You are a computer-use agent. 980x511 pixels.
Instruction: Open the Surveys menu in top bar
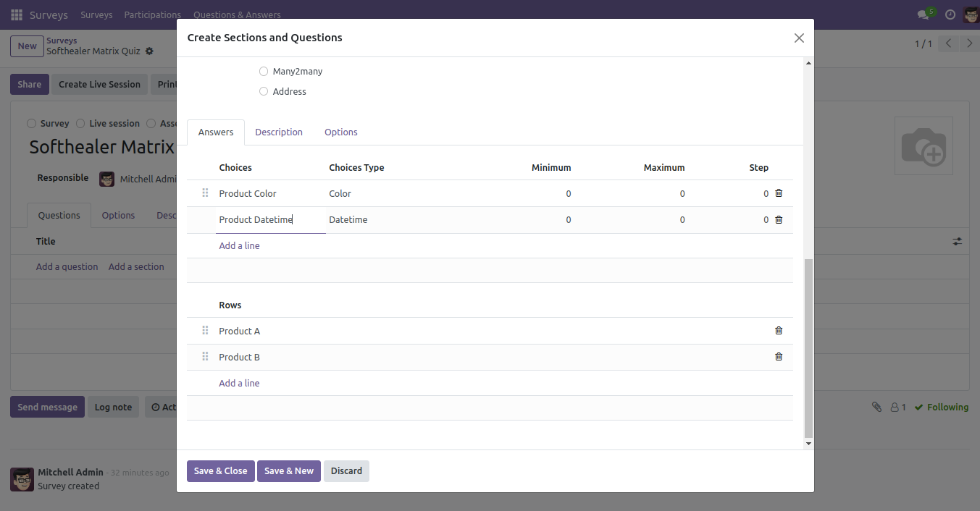[x=96, y=14]
